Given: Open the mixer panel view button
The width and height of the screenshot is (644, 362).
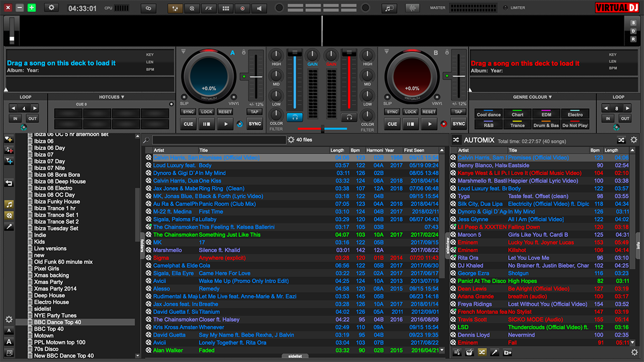Looking at the screenshot, I should pos(175,8).
